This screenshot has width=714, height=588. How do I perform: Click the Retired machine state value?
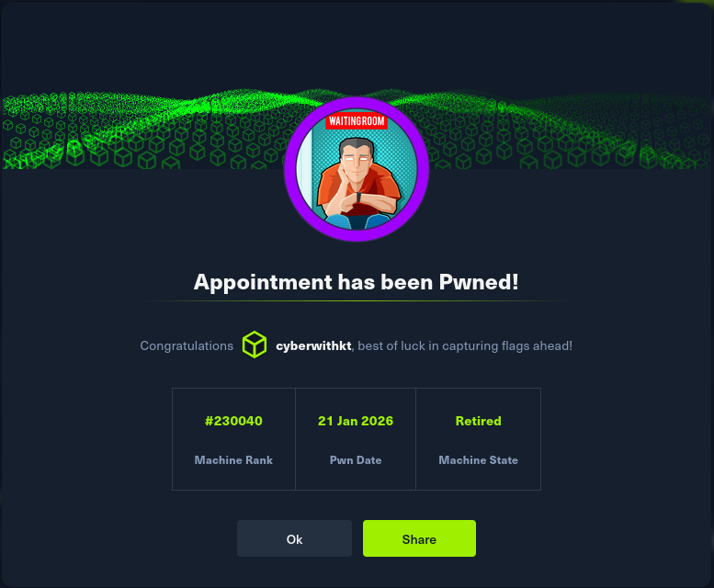coord(478,421)
